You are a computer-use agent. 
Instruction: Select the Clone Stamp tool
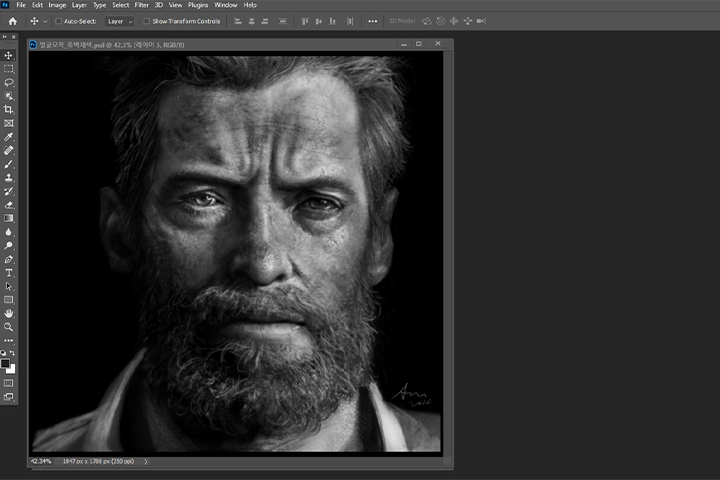click(x=9, y=178)
